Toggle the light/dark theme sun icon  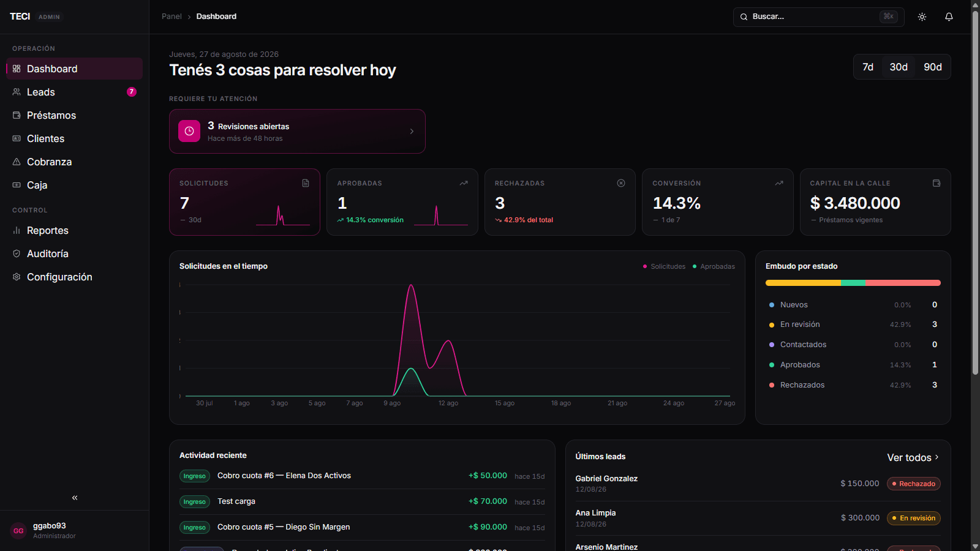922,17
